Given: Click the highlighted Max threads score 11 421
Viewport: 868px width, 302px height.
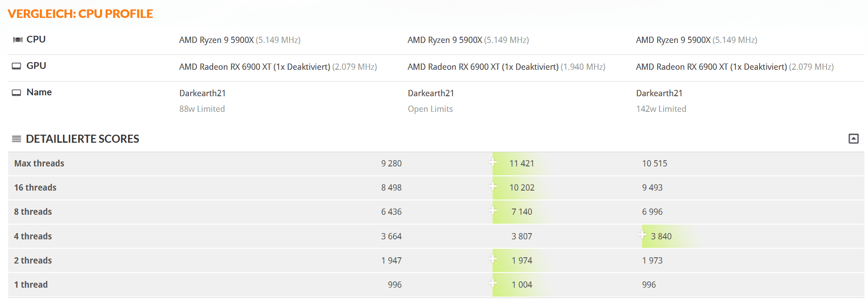Looking at the screenshot, I should [x=522, y=163].
